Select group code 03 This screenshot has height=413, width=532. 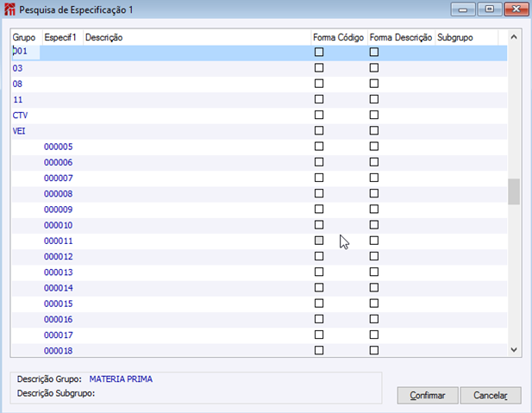pyautogui.click(x=17, y=68)
